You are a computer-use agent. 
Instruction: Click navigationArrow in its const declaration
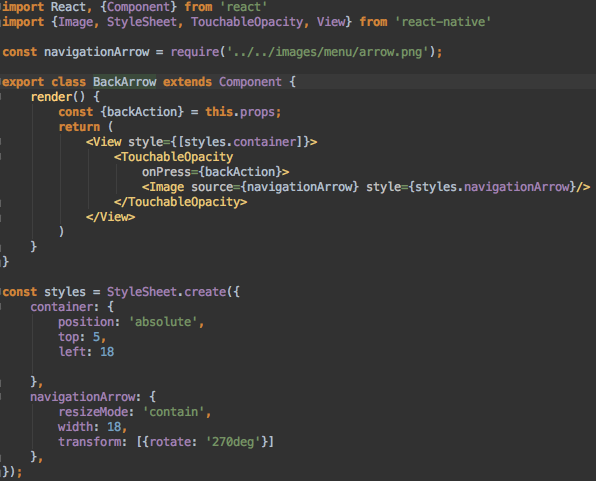[x=97, y=52]
